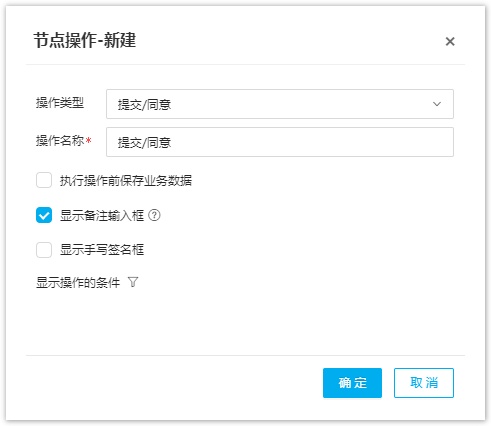Viewport: 491px width, 426px height.
Task: Click the 操作名称 field label
Action: coord(60,141)
